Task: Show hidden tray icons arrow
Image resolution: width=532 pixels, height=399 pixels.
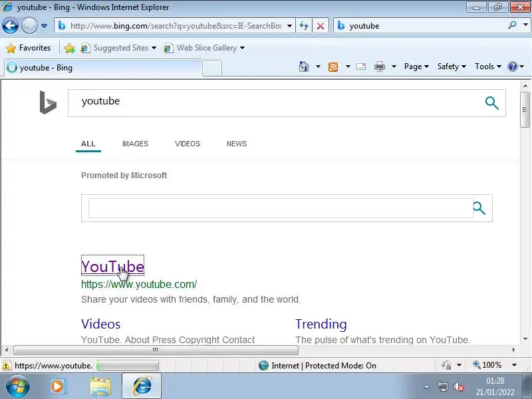Action: (426, 386)
